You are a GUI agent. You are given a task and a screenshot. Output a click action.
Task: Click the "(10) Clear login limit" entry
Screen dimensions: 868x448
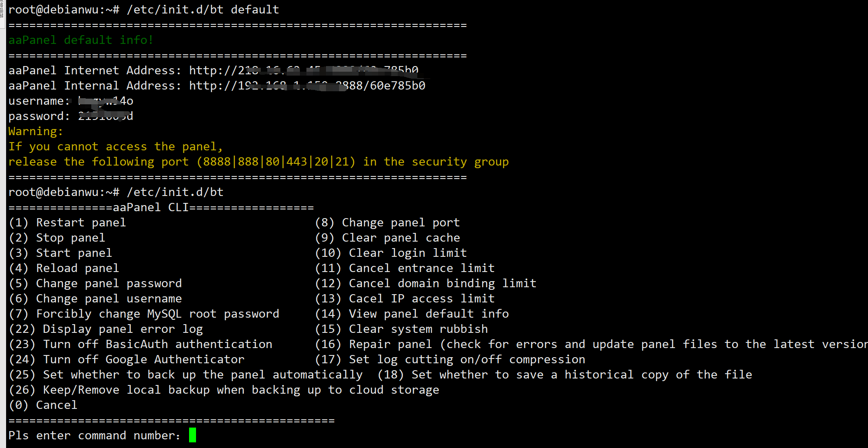pyautogui.click(x=391, y=253)
